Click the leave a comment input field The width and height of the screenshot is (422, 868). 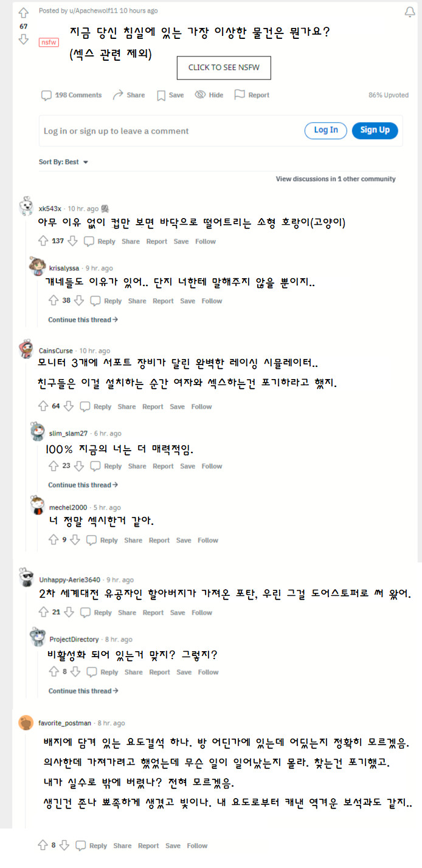(x=152, y=130)
